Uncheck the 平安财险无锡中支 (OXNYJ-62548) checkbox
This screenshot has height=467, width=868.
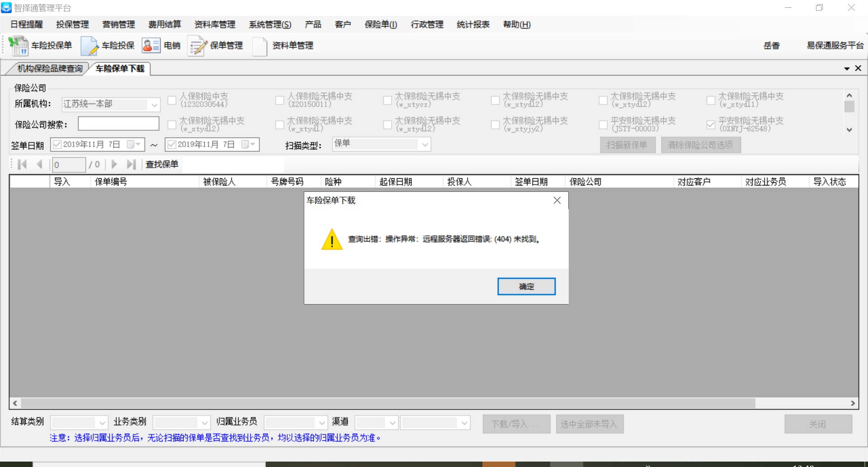click(711, 124)
